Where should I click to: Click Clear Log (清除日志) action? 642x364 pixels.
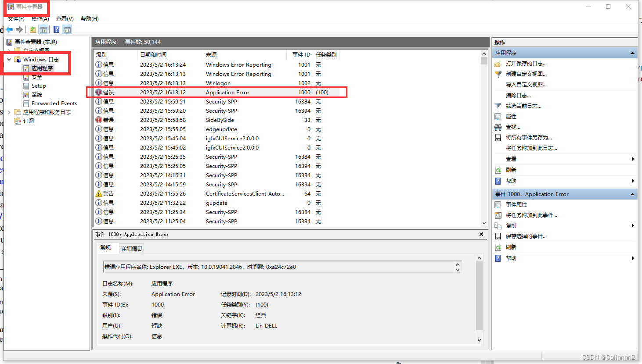click(518, 96)
